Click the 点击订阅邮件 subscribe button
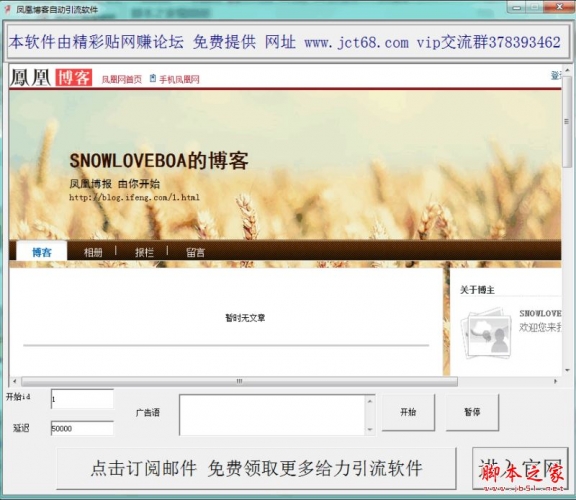 click(x=256, y=468)
